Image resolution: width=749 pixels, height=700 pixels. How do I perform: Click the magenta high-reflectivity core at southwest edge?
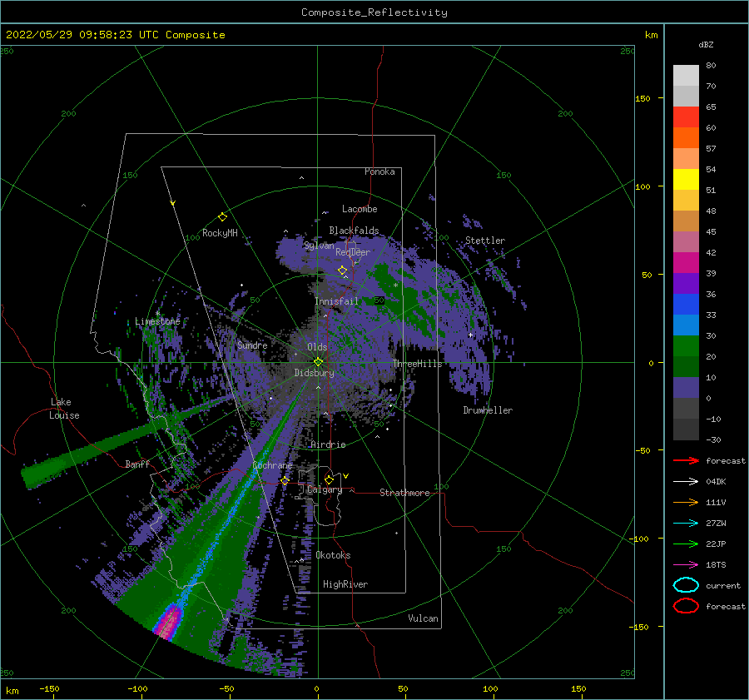click(x=168, y=622)
